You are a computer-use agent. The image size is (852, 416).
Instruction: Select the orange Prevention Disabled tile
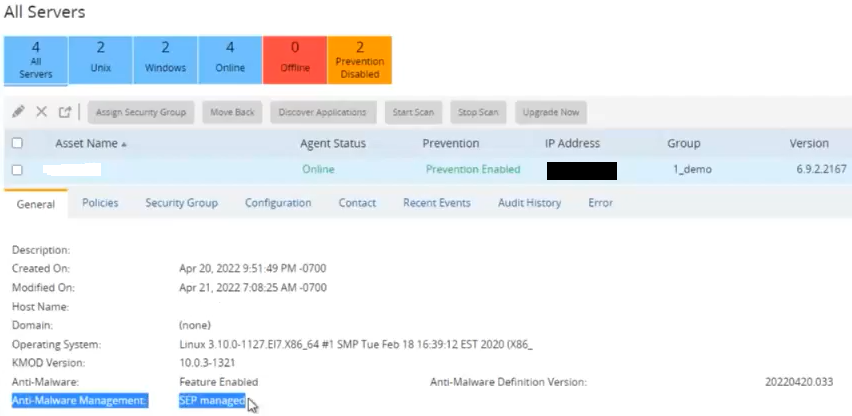tap(359, 60)
